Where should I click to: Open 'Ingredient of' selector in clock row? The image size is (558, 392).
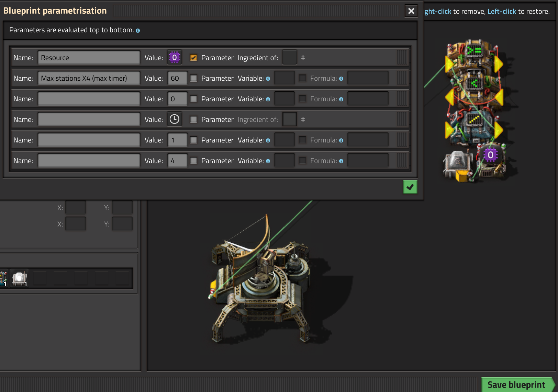click(x=290, y=119)
